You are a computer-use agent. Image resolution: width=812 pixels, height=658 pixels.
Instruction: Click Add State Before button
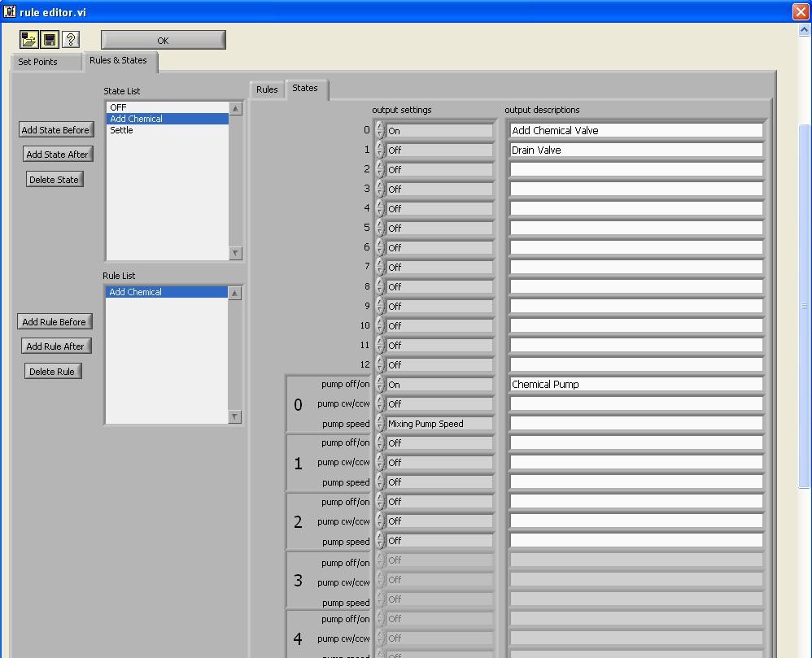click(x=55, y=129)
